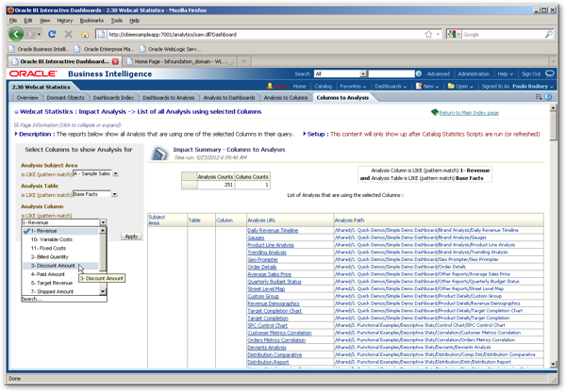
Task: Click the Oracle Enterprise Manager bookmark
Action: point(105,49)
